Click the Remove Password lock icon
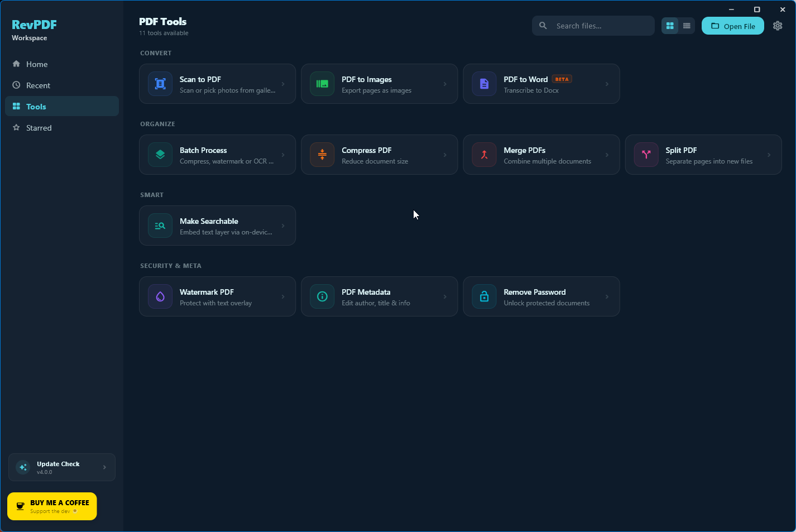 [484, 296]
